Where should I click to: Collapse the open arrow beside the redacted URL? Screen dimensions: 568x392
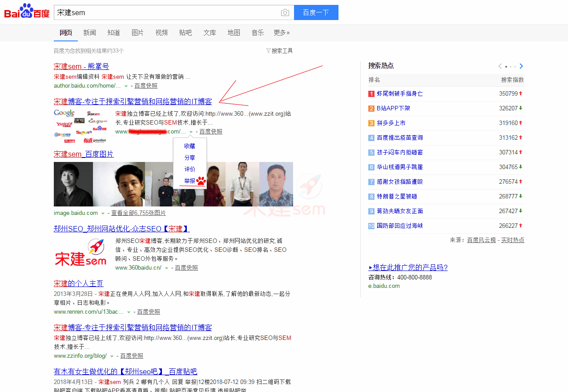point(191,132)
